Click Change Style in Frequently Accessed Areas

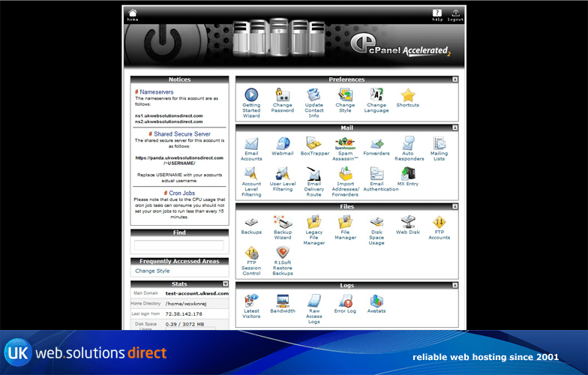152,271
